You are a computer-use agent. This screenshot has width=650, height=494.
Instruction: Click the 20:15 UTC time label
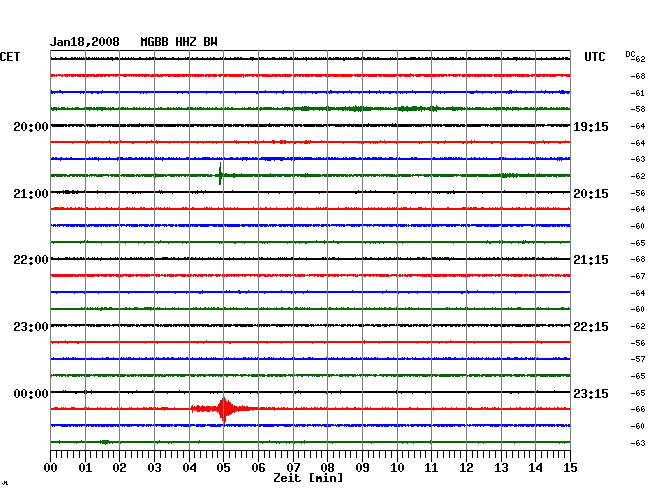(591, 194)
